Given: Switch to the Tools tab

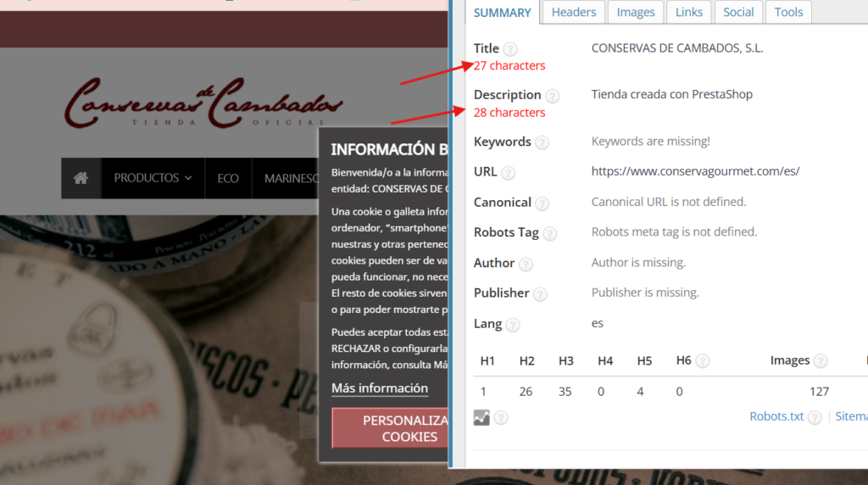Looking at the screenshot, I should 788,12.
